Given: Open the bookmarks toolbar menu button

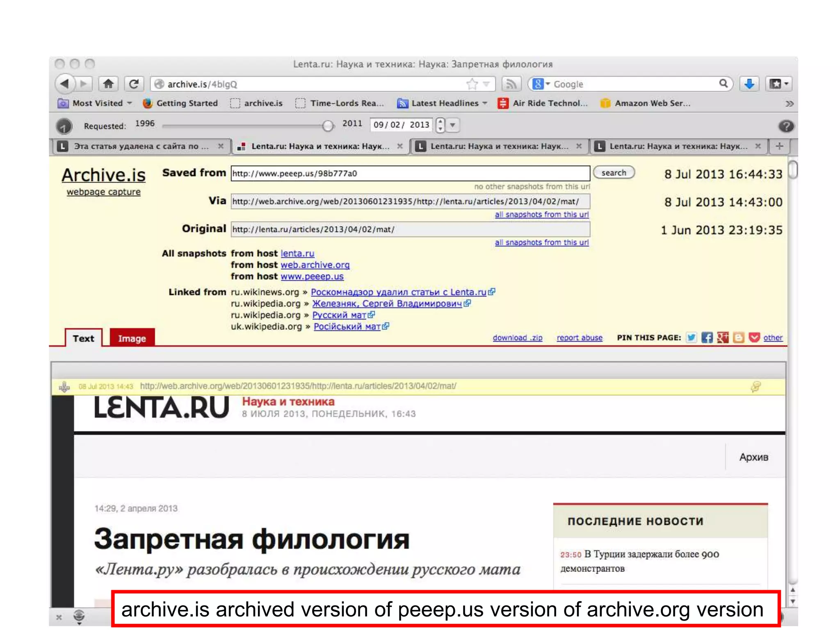Looking at the screenshot, I should tap(778, 84).
